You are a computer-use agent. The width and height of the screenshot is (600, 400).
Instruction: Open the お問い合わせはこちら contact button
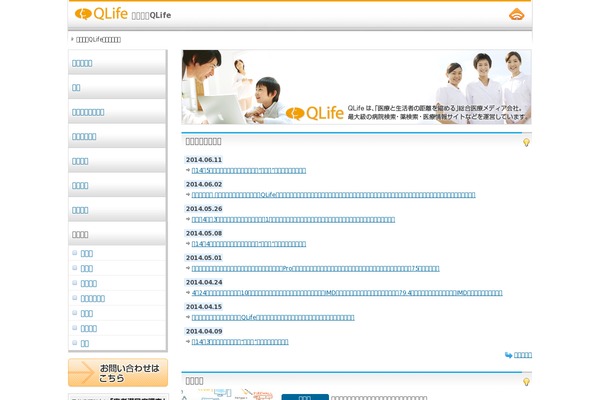pos(118,372)
